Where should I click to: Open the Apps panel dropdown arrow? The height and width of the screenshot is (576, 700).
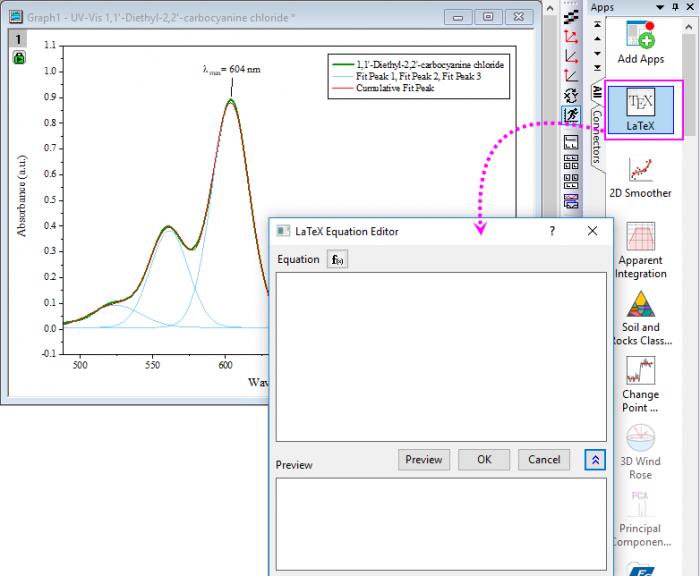pos(658,7)
